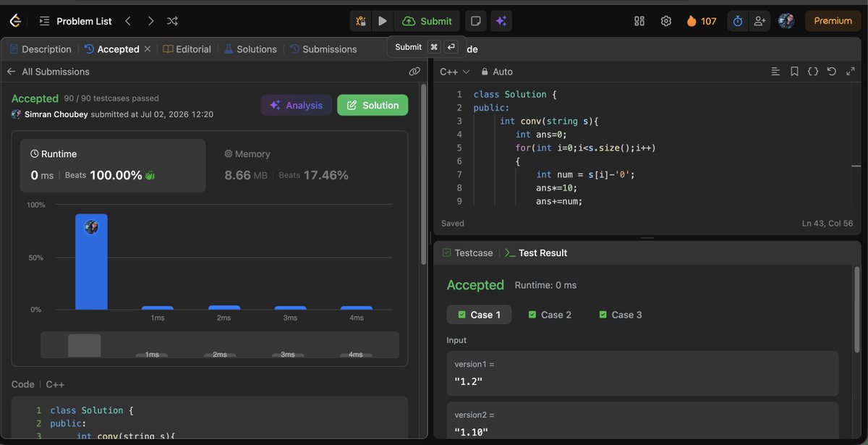Click Simran Choubey author name
This screenshot has height=445, width=868.
(56, 114)
